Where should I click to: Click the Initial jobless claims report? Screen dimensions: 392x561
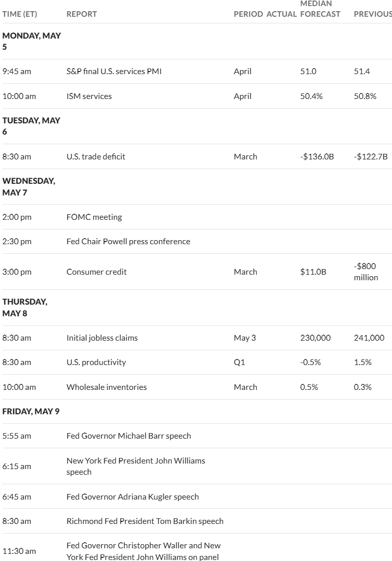coord(102,338)
